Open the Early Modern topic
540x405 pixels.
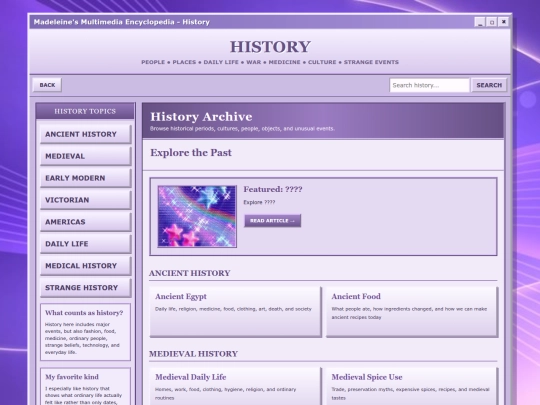[86, 178]
